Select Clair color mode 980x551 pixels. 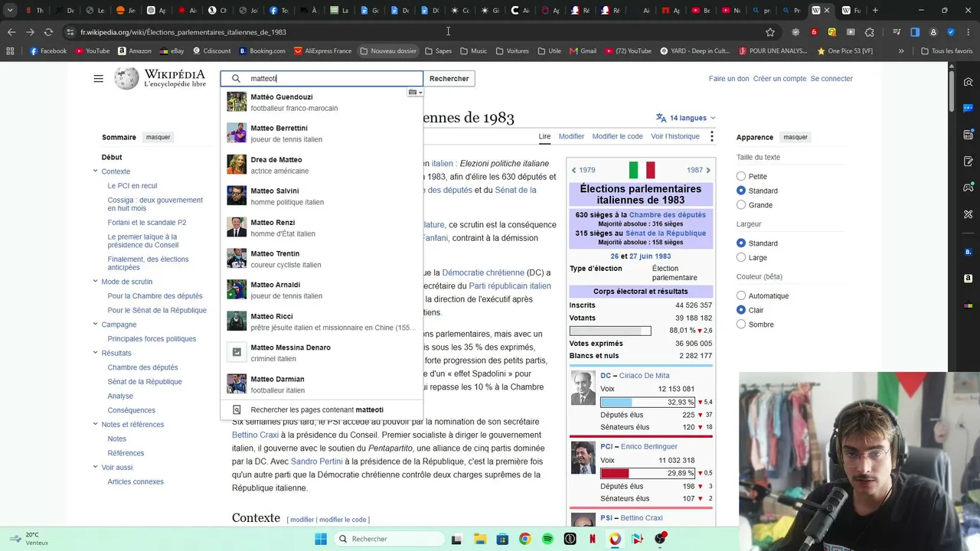pyautogui.click(x=741, y=310)
